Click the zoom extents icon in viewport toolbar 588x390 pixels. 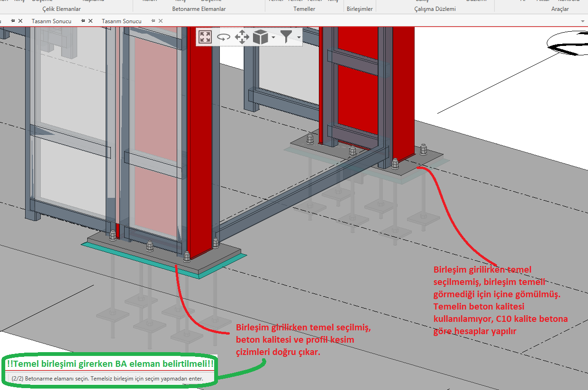click(x=205, y=37)
